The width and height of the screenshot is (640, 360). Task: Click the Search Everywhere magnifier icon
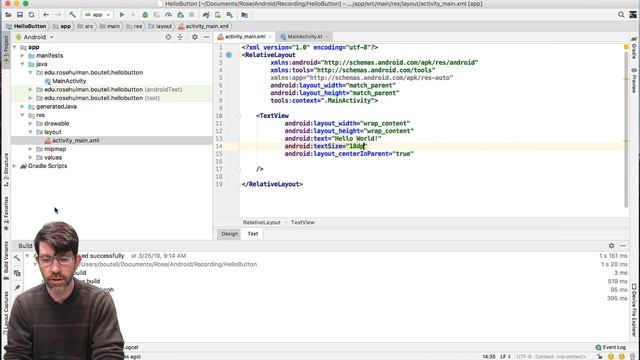click(621, 15)
